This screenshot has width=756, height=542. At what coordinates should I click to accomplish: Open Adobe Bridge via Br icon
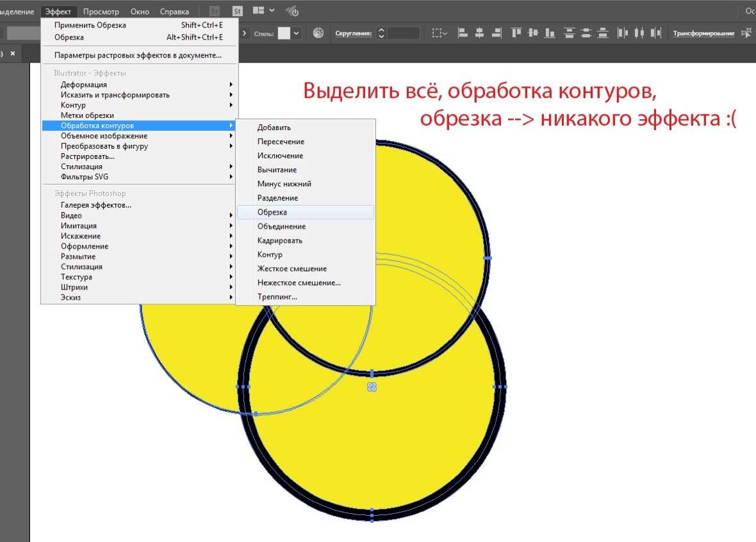click(x=215, y=11)
